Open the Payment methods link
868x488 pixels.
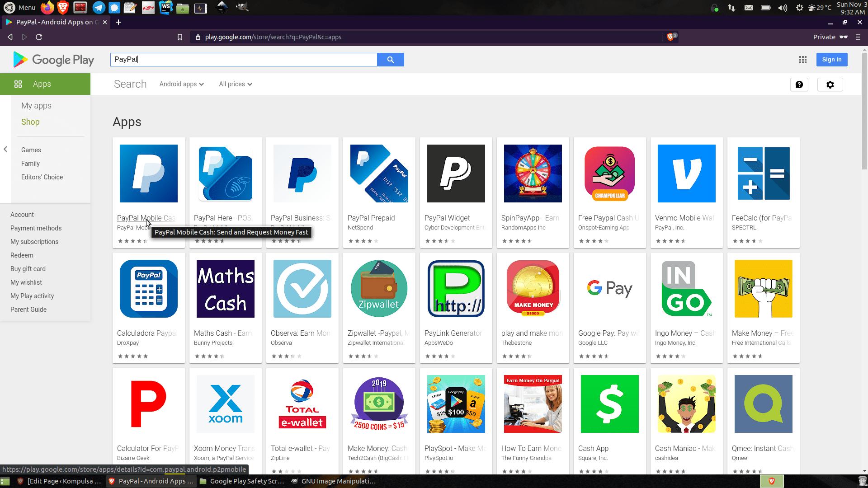click(x=36, y=228)
